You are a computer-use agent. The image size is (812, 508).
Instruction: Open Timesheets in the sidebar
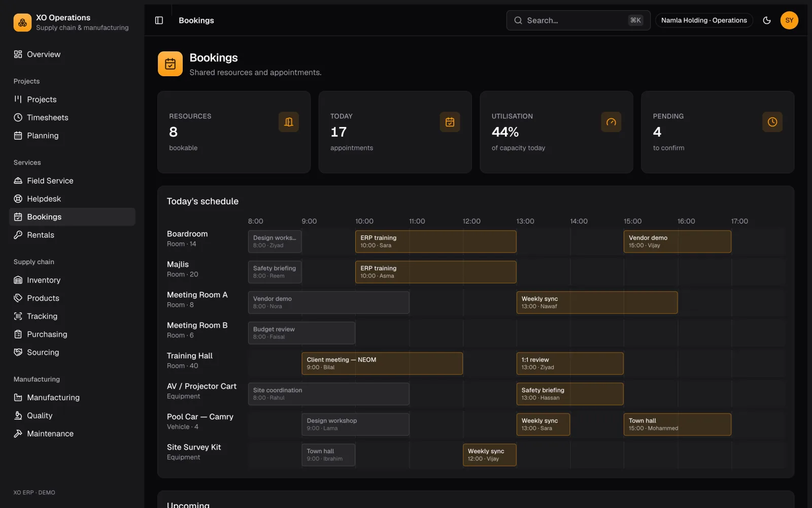click(72, 117)
